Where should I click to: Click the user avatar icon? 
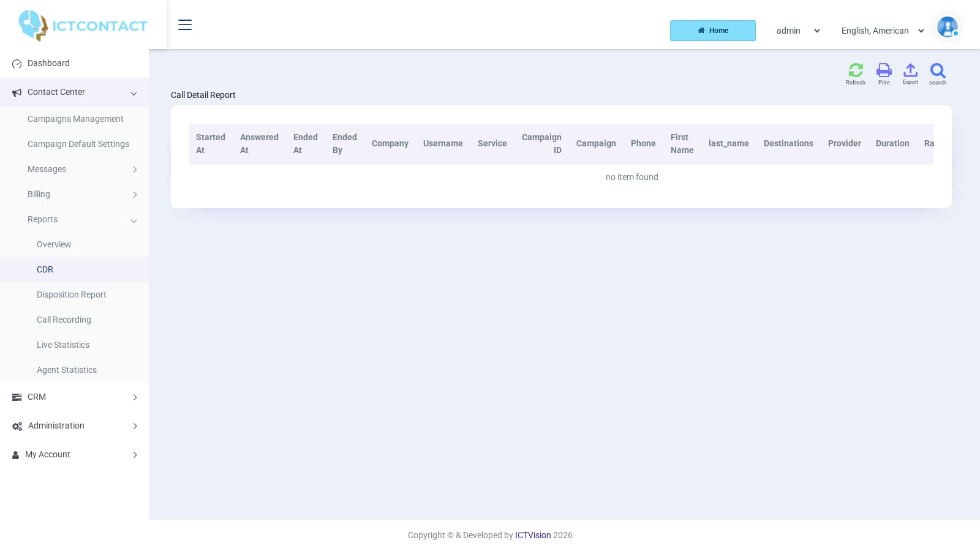[x=948, y=27]
